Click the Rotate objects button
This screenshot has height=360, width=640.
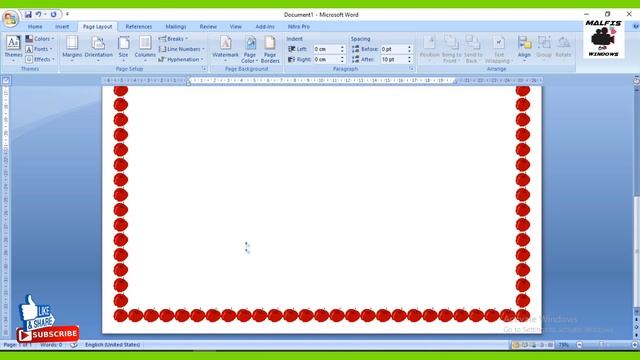tap(563, 48)
